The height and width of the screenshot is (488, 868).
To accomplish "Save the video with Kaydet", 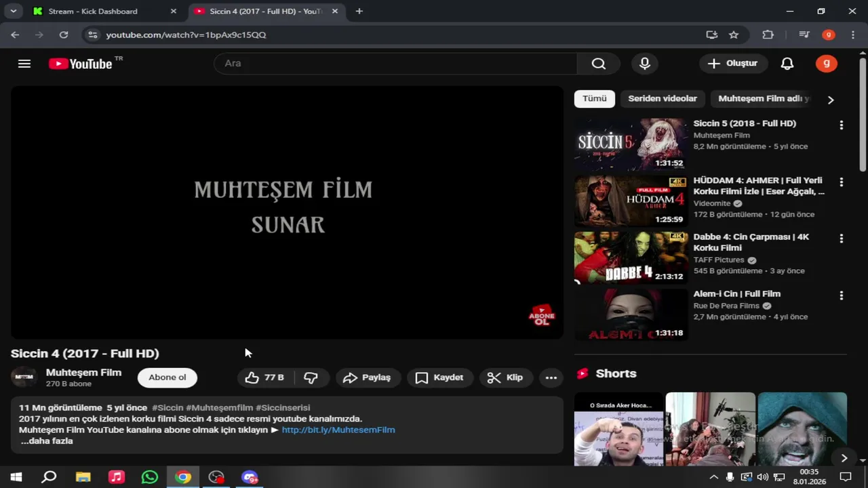I will (439, 378).
